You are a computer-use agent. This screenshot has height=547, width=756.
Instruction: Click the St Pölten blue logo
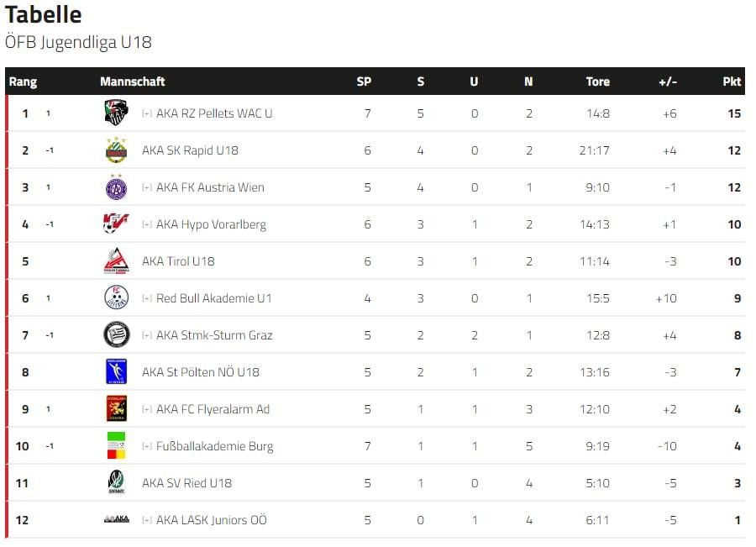116,371
